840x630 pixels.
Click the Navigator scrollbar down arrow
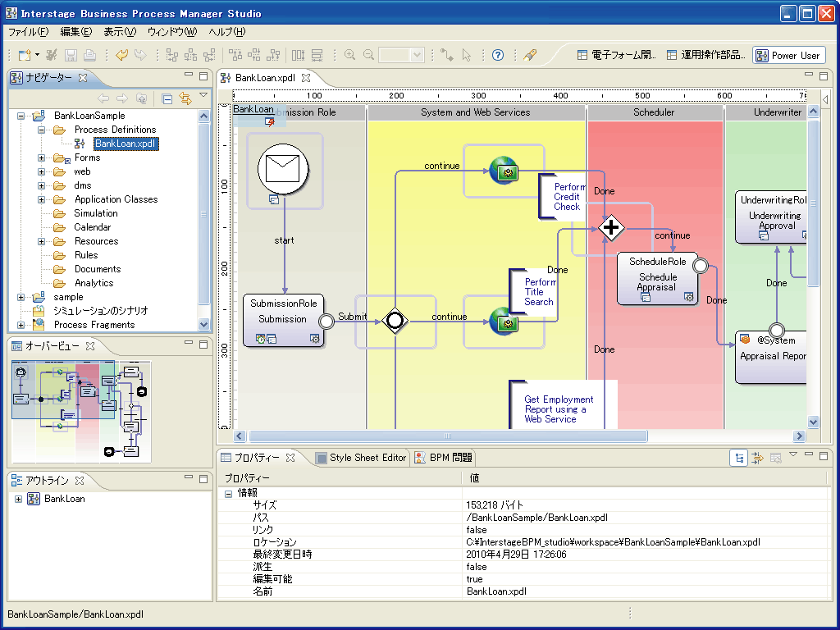203,324
